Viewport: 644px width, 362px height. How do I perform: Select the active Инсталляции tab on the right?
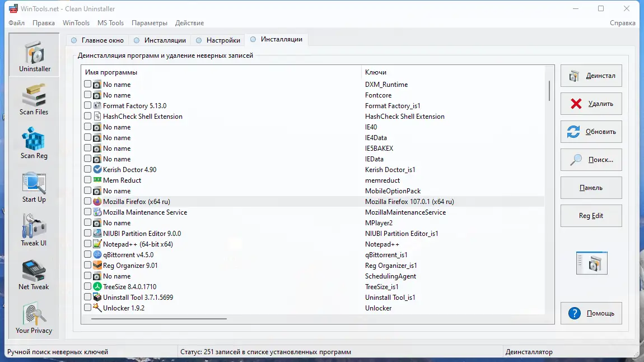click(277, 39)
